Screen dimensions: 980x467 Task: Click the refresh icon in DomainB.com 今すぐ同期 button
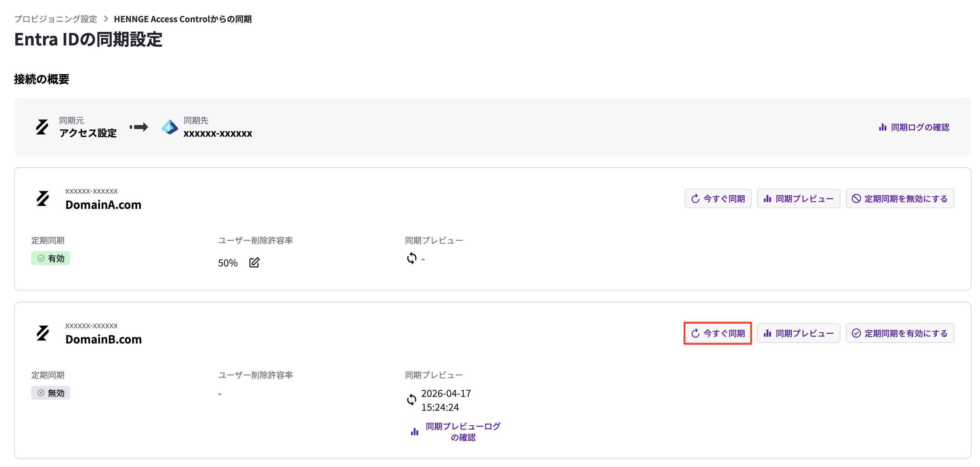coord(696,333)
